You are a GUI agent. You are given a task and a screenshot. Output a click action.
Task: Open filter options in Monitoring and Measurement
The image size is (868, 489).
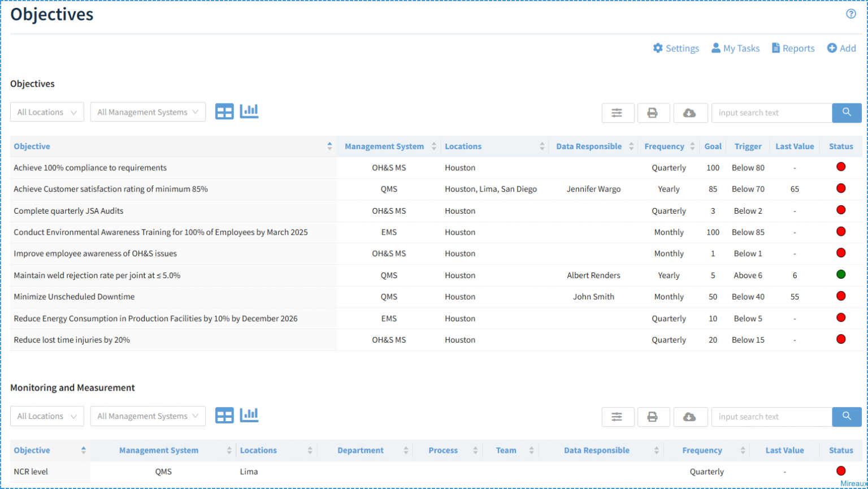pyautogui.click(x=617, y=417)
